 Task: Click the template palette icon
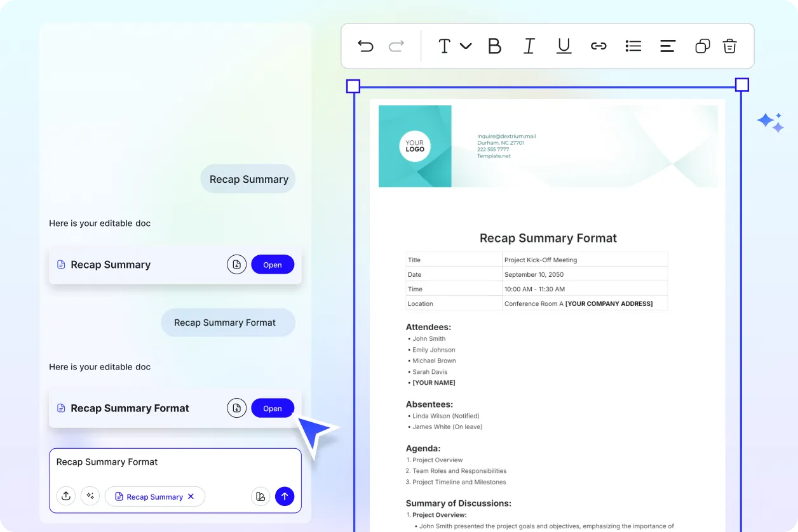coord(260,496)
